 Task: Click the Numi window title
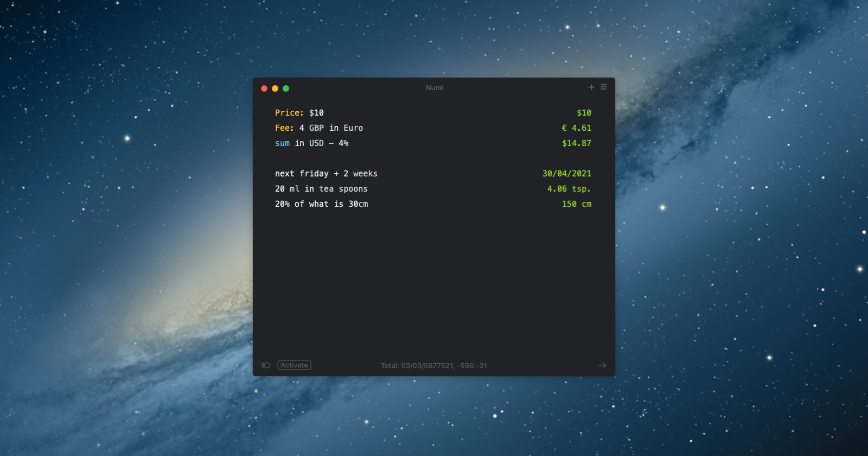coord(435,87)
